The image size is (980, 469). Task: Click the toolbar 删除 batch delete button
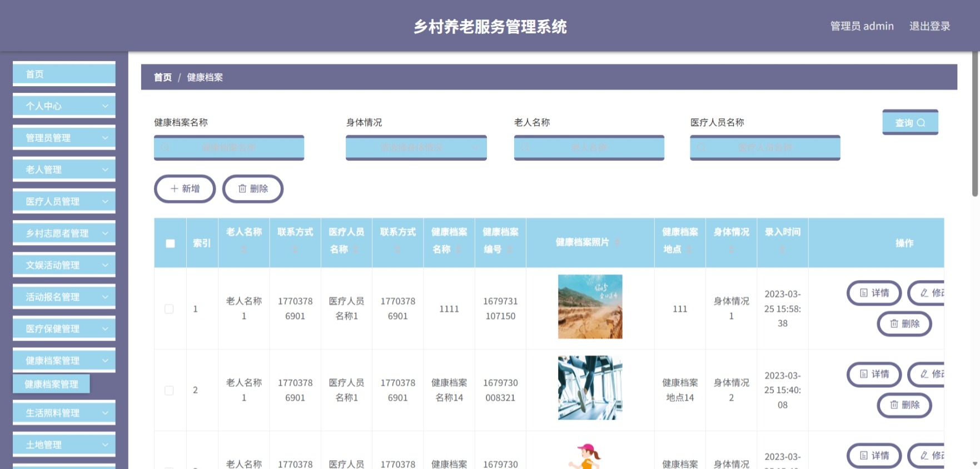(253, 189)
